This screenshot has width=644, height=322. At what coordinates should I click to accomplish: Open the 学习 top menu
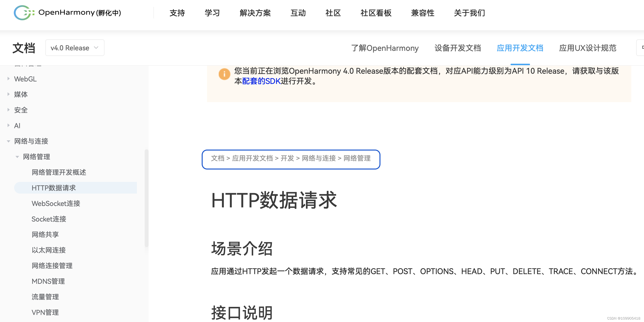click(212, 13)
